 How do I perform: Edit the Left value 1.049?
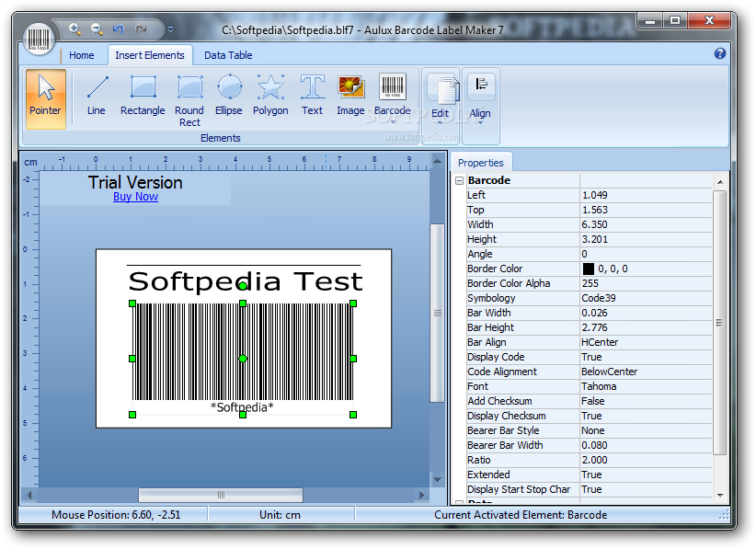point(646,195)
